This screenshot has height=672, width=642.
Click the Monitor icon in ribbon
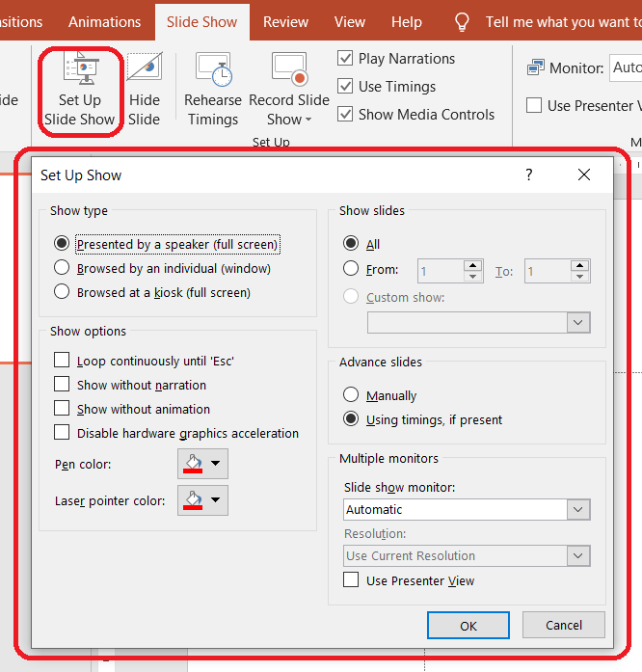pos(535,68)
